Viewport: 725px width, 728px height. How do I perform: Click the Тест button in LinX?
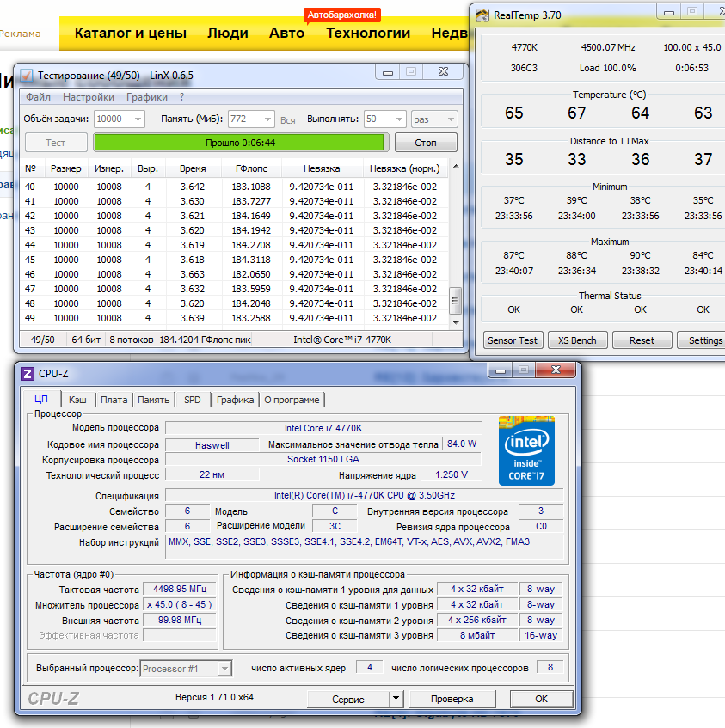(56, 143)
